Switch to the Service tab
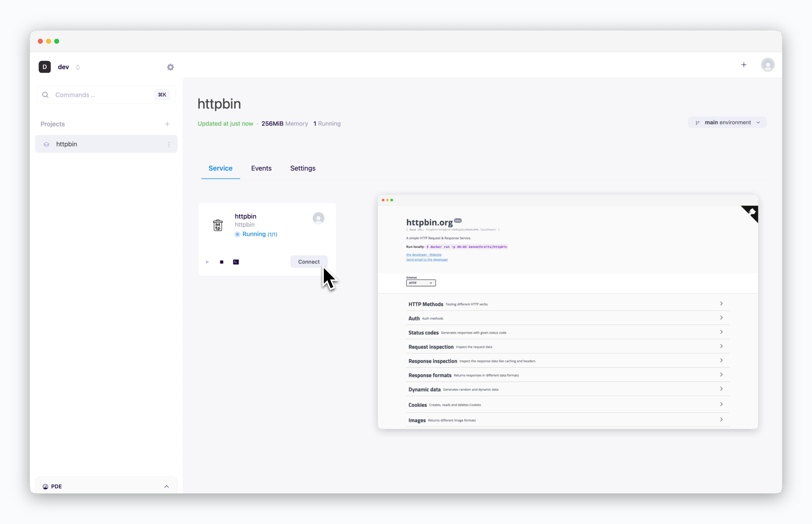Screen dimensions: 812x524 (x=220, y=168)
